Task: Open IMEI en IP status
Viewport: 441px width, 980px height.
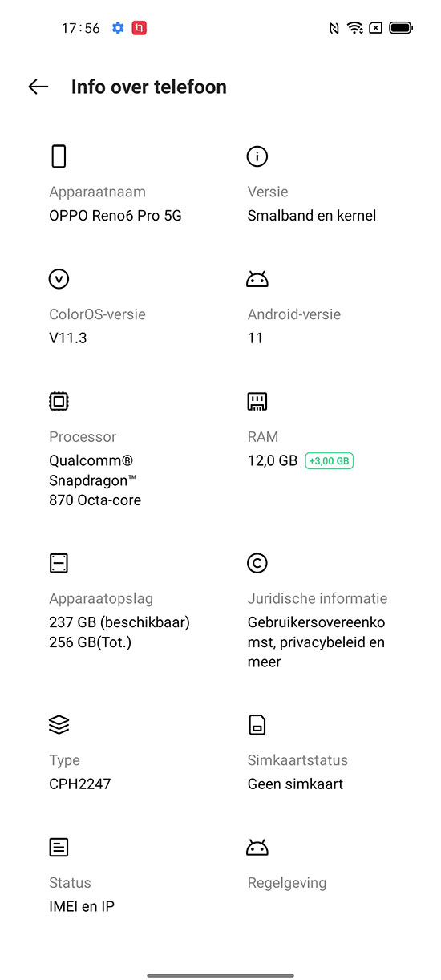Action: [83, 906]
